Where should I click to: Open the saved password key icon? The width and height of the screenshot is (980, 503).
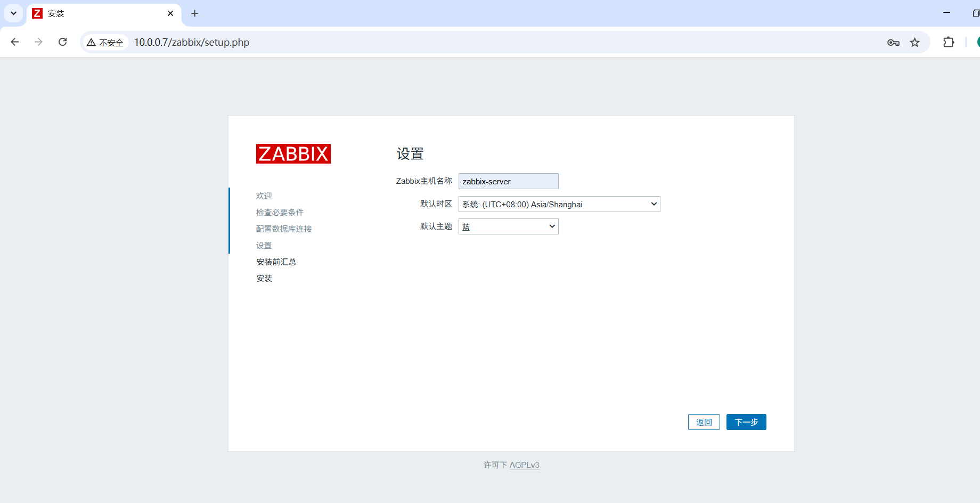click(893, 43)
